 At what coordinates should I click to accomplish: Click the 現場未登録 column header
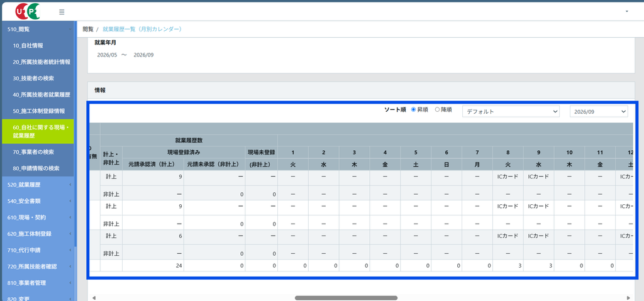(261, 152)
